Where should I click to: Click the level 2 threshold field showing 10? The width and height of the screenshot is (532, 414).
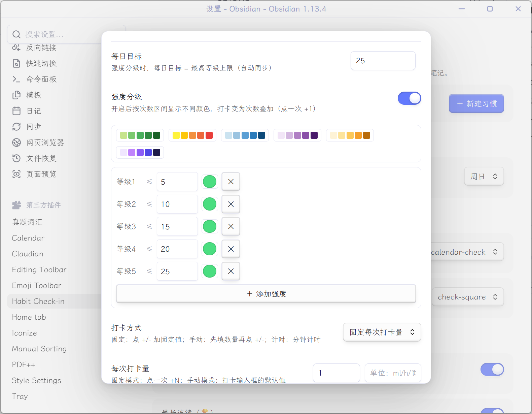tap(177, 204)
